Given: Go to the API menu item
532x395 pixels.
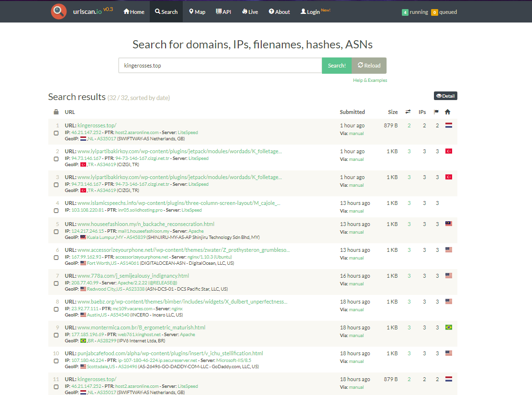Looking at the screenshot, I should pyautogui.click(x=223, y=11).
